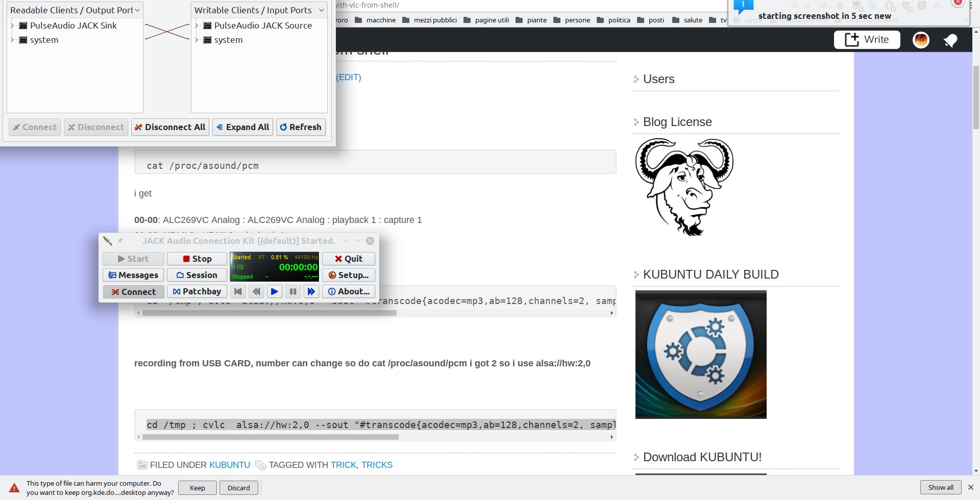Screen dimensions: 980x500
Task: Open the JACK About dialog
Action: pos(349,291)
